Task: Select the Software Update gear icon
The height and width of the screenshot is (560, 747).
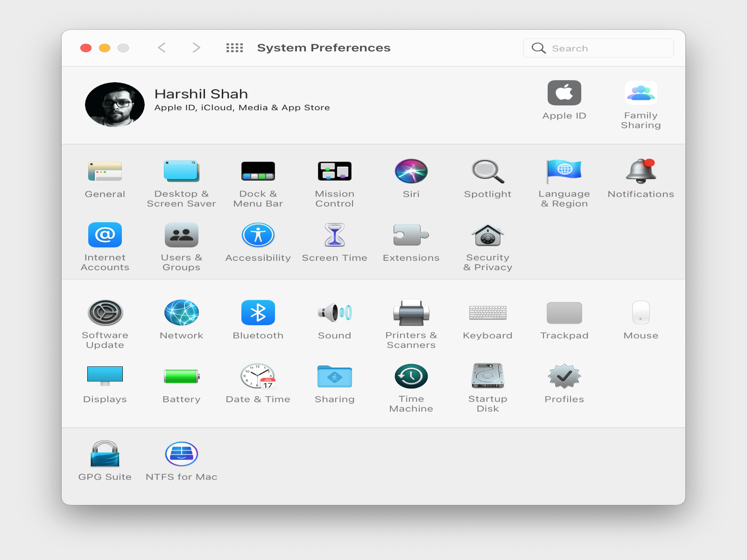Action: tap(105, 313)
